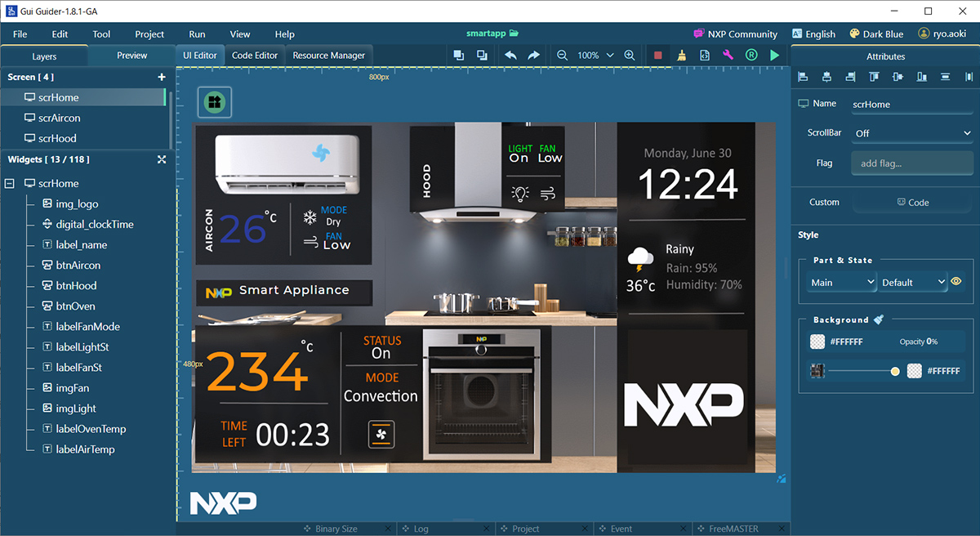Click the widget grid icon above canvas

214,101
